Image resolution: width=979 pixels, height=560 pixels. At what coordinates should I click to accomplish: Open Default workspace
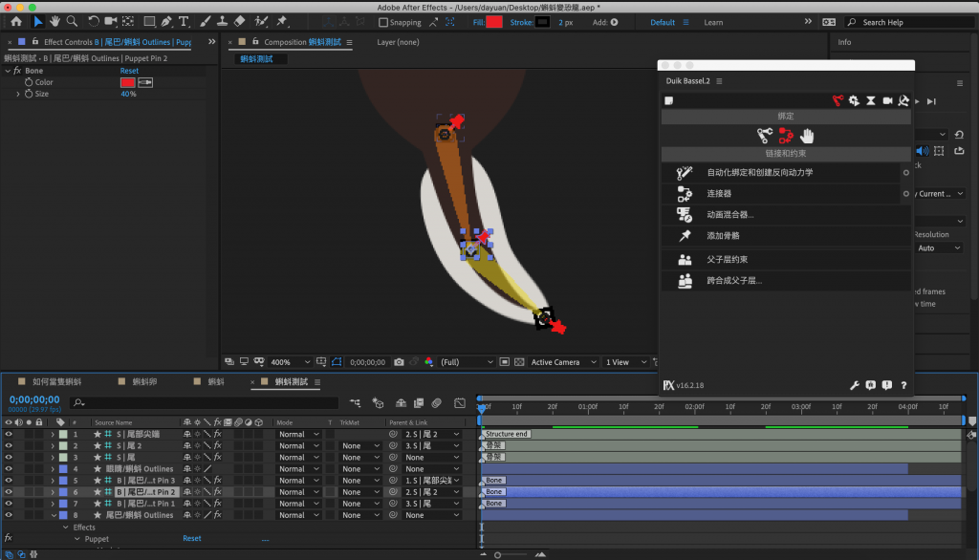pos(663,23)
